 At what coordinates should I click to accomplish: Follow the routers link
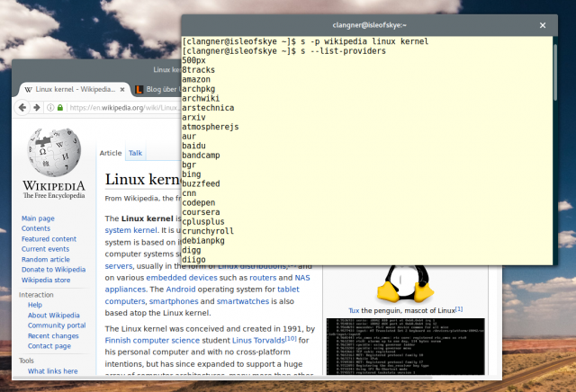click(263, 278)
